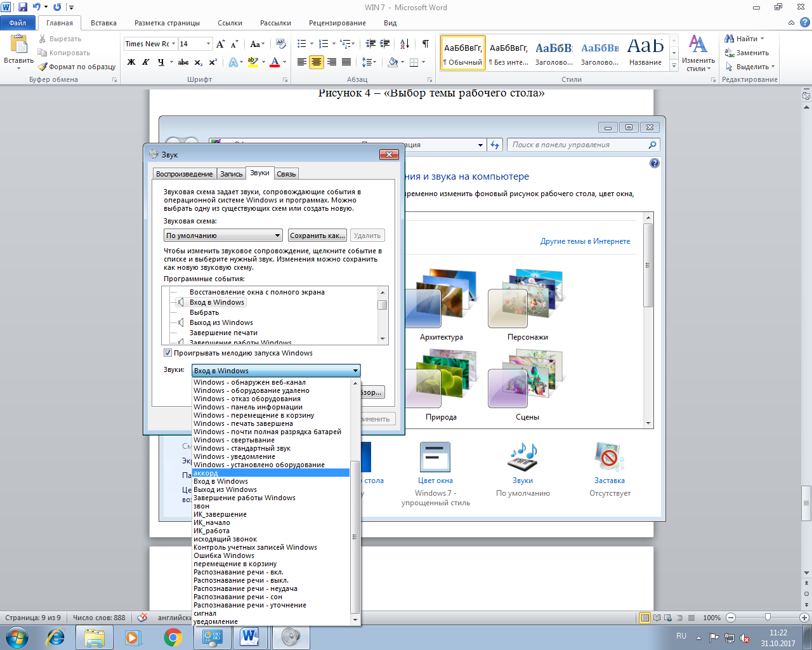Viewport: 812px width, 650px height.
Task: Click the Архитектура theme thumbnail
Action: point(441,298)
